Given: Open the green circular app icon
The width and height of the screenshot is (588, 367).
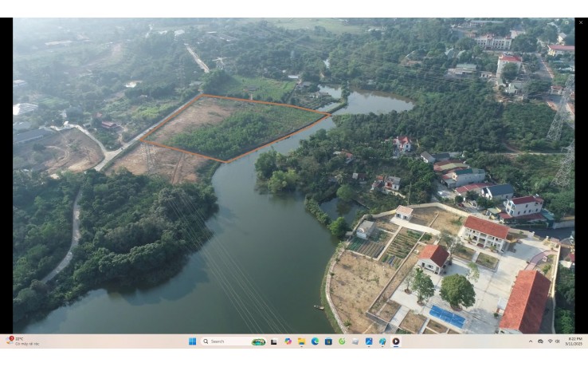Looking at the screenshot, I should click(x=342, y=341).
